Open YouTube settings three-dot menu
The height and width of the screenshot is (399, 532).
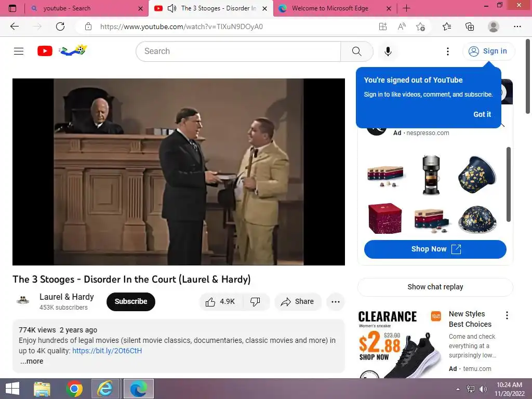click(x=447, y=51)
